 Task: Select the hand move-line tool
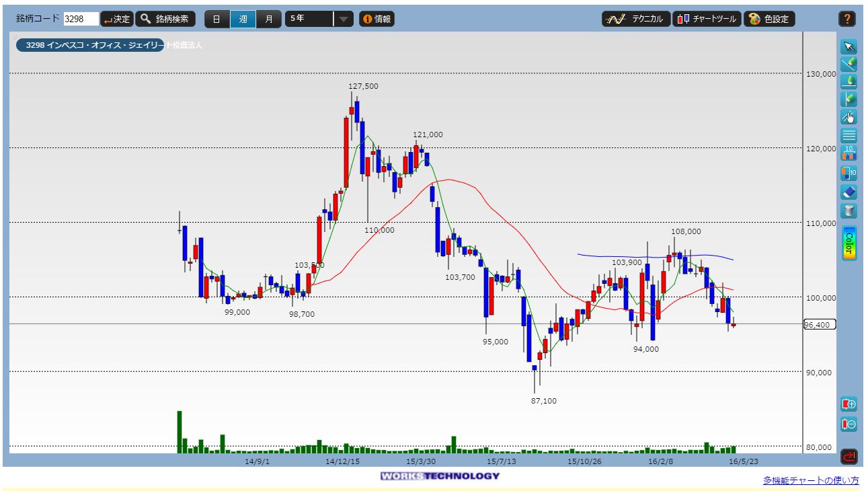point(849,117)
